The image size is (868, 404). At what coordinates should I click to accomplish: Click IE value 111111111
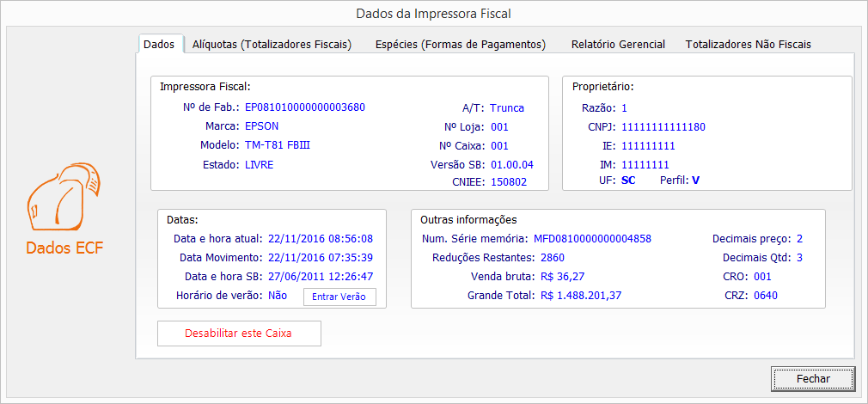(648, 146)
